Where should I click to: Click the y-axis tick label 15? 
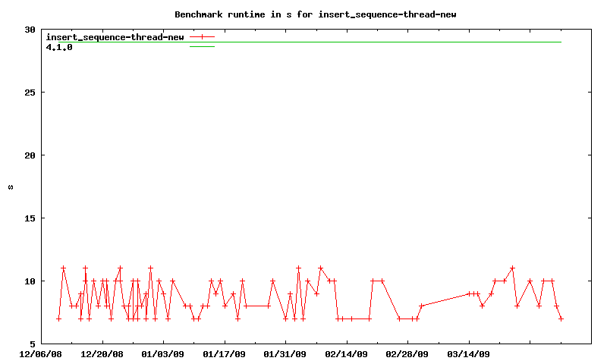click(30, 218)
